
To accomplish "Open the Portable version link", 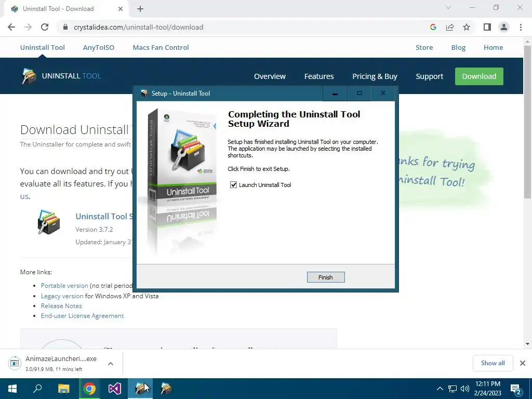I will tap(64, 286).
